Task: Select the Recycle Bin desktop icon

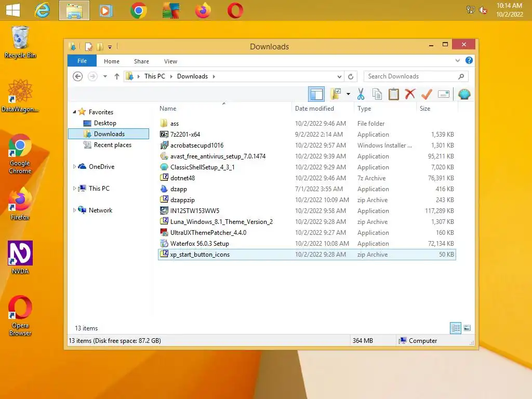Action: (x=20, y=42)
